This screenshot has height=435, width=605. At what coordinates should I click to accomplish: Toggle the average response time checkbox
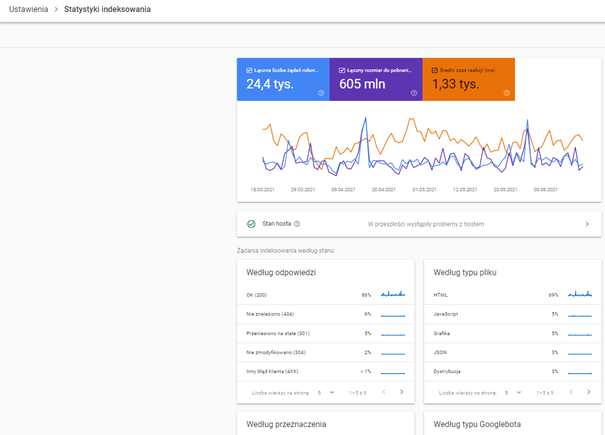(x=434, y=70)
